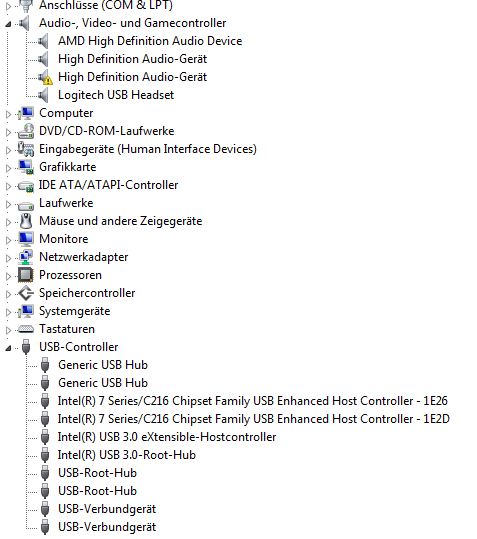Select the Enhanced Host Controller - 1E2D label
Viewport: 477px width, 539px height.
(254, 419)
